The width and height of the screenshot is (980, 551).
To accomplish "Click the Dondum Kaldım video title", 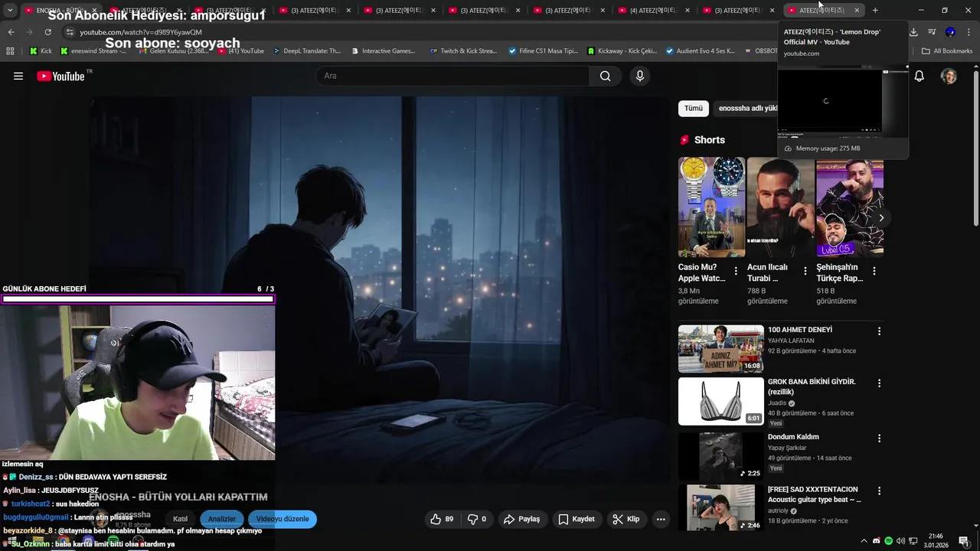I will (x=793, y=437).
